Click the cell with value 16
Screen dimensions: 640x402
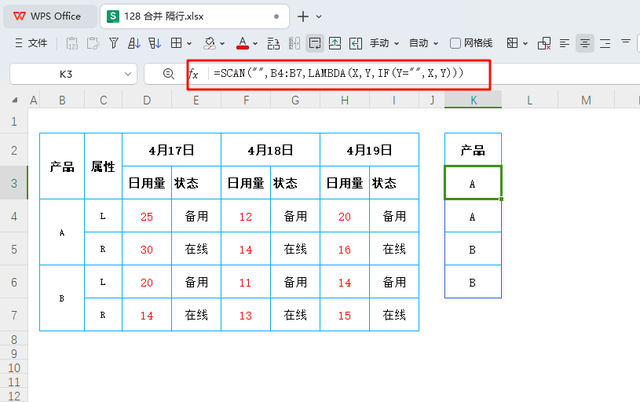click(x=344, y=249)
